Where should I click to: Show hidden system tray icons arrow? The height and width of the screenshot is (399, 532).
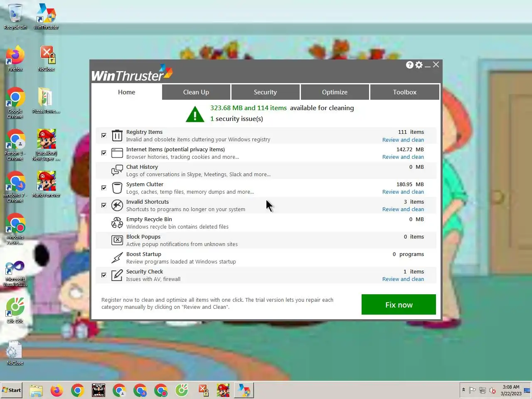463,390
